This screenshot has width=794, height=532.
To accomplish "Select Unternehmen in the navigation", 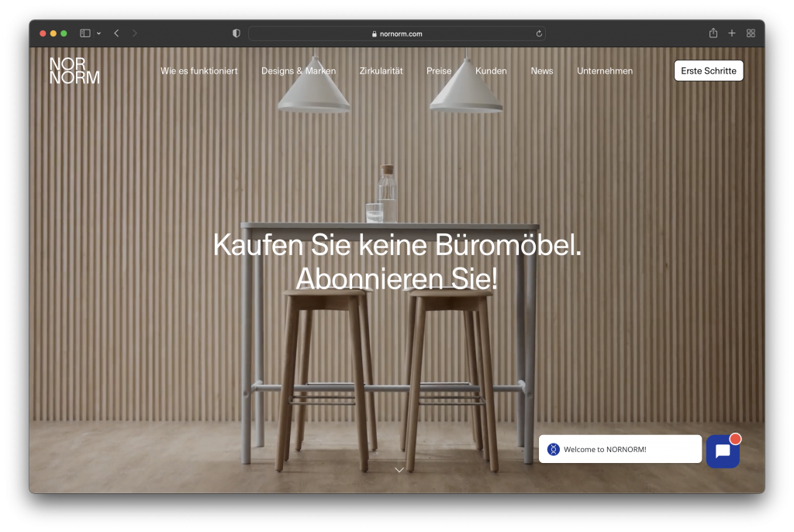I will coord(605,71).
